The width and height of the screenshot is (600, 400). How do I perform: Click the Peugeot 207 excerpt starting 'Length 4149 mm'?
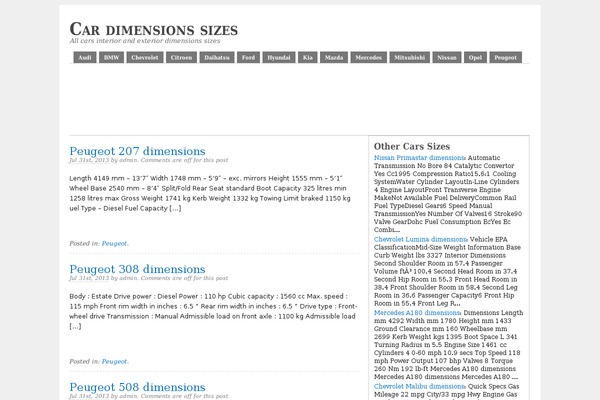click(210, 193)
